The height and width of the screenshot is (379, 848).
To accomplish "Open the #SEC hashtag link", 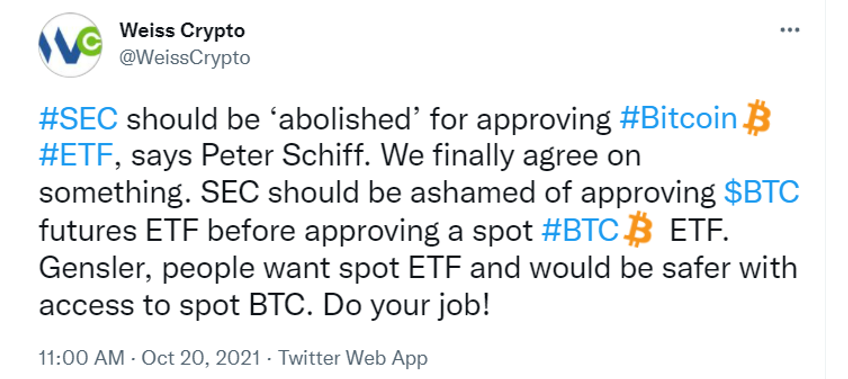I will pos(78,119).
